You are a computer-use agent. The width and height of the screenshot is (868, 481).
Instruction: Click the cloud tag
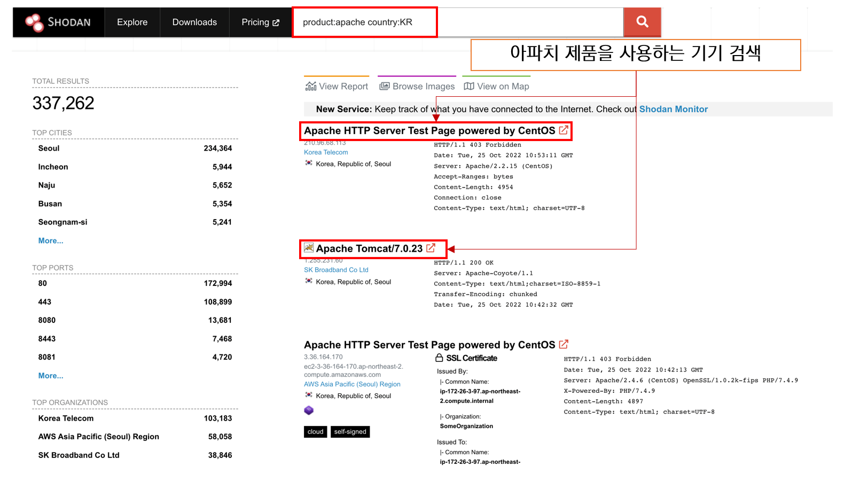pyautogui.click(x=315, y=432)
